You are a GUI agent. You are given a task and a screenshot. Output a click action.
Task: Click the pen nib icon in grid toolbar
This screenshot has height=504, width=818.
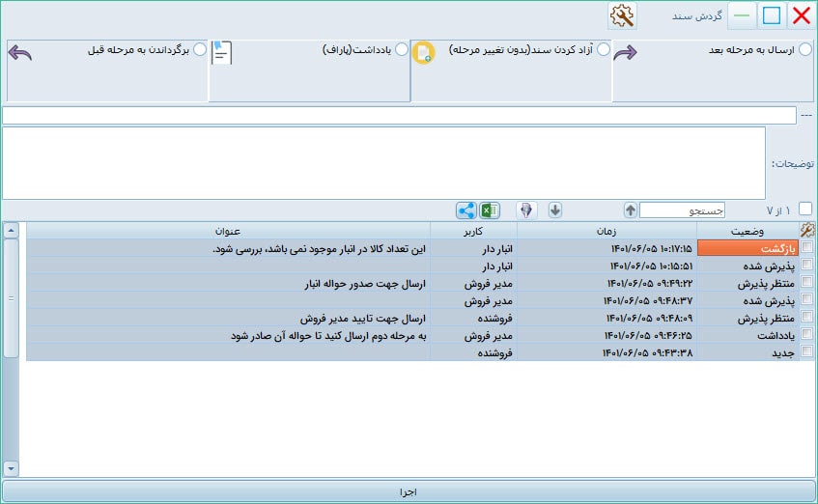(526, 210)
